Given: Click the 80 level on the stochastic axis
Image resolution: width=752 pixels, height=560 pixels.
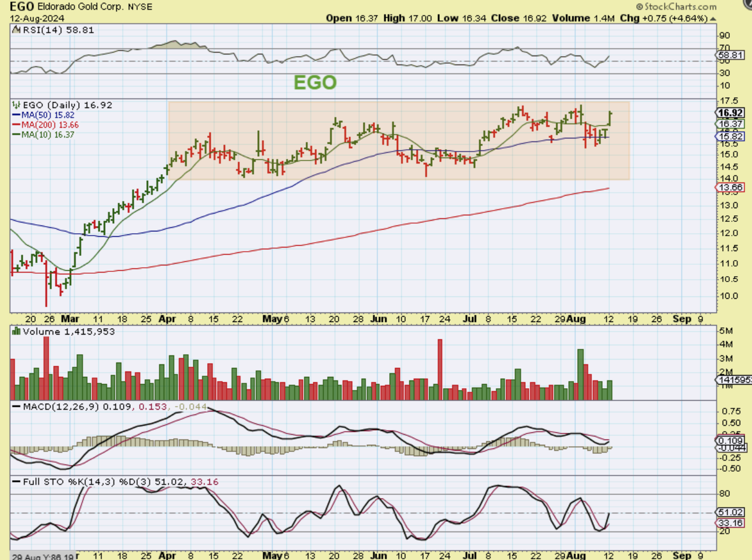Looking at the screenshot, I should [x=725, y=494].
